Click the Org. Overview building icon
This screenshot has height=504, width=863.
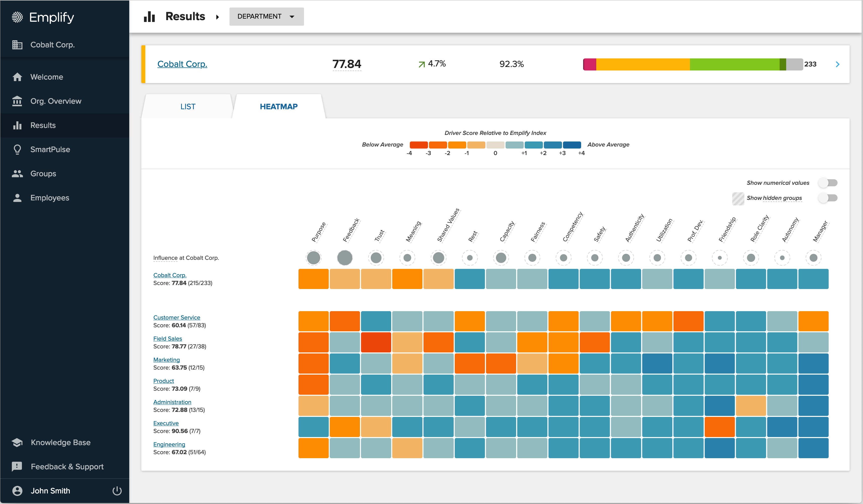tap(17, 101)
